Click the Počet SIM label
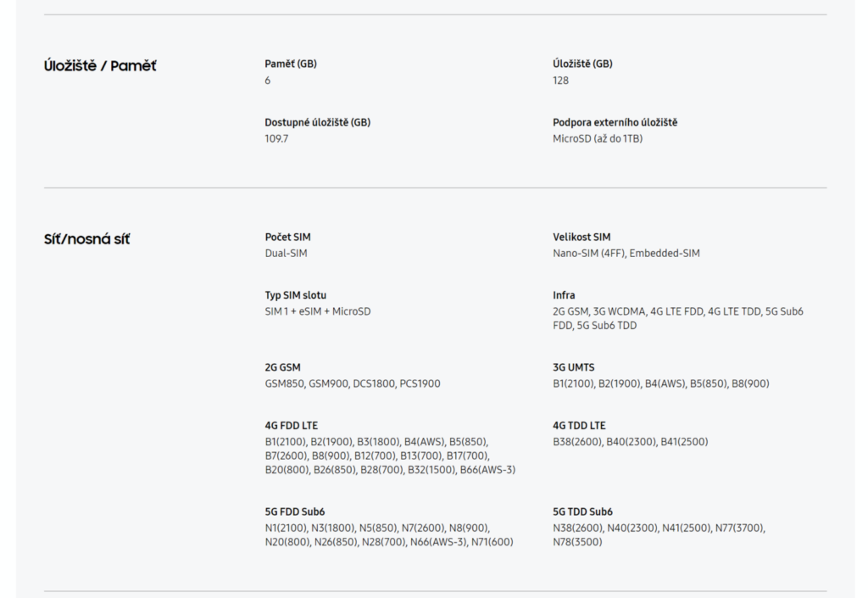 pyautogui.click(x=288, y=237)
